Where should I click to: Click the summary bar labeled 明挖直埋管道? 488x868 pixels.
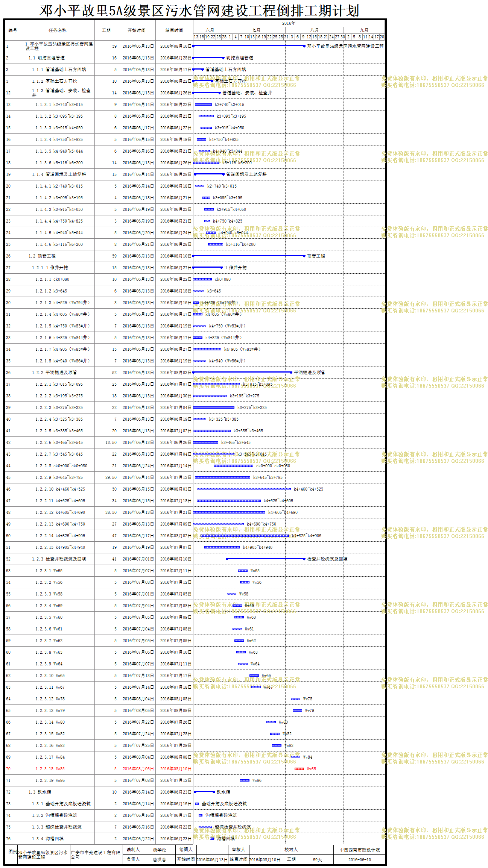208,58
